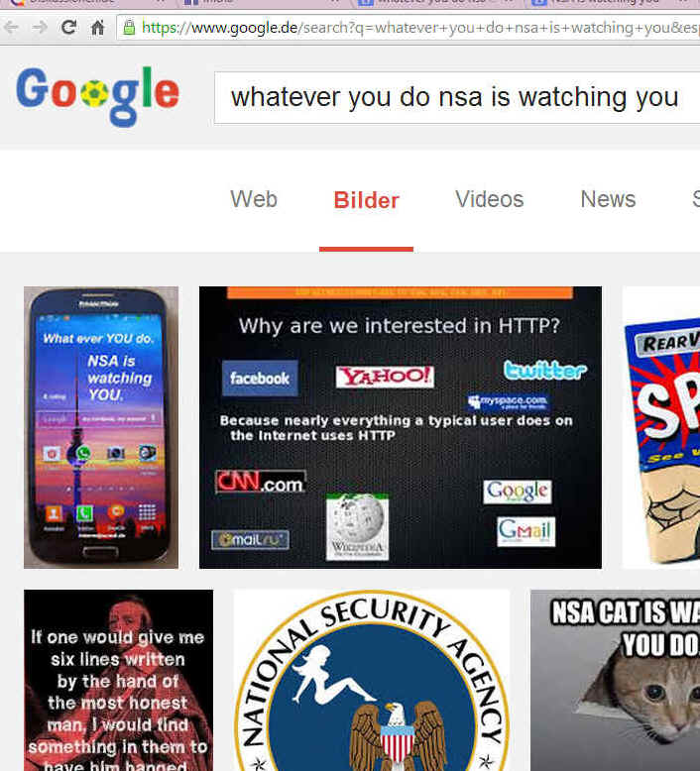Open the News results tab
This screenshot has width=700, height=771.
pyautogui.click(x=608, y=199)
